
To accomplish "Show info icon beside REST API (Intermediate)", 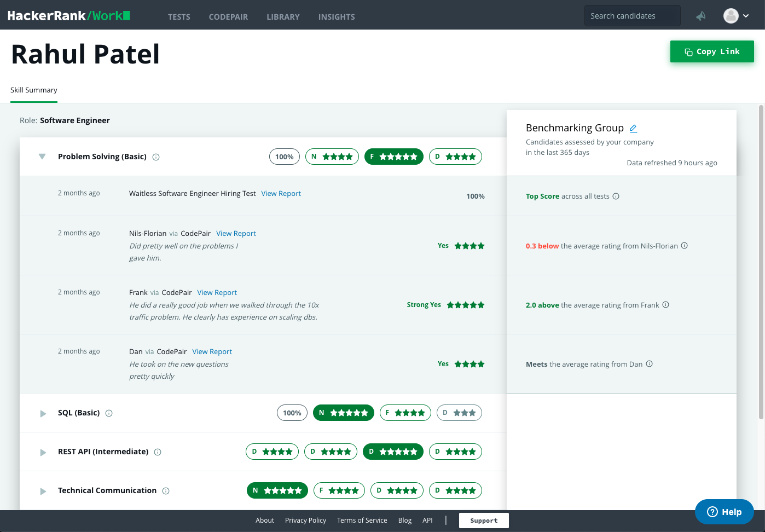I will 158,452.
